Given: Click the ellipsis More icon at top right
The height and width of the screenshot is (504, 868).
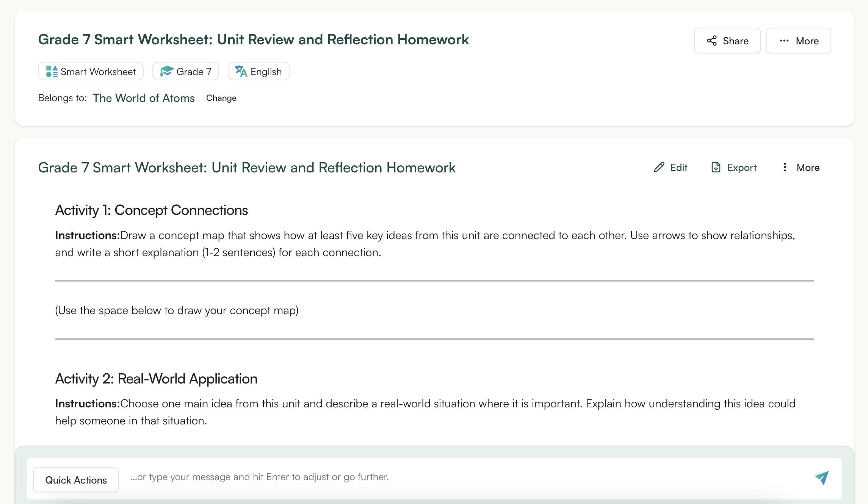Looking at the screenshot, I should pyautogui.click(x=784, y=41).
